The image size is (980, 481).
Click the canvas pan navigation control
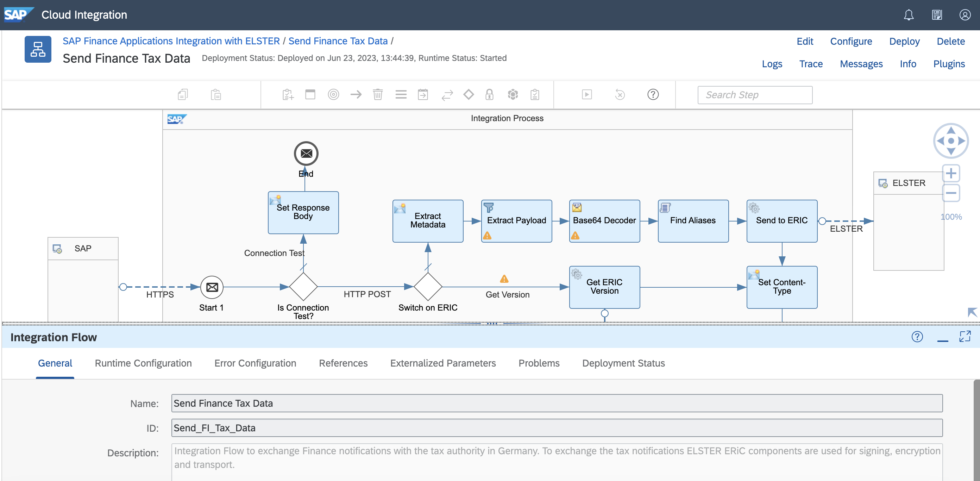point(951,141)
